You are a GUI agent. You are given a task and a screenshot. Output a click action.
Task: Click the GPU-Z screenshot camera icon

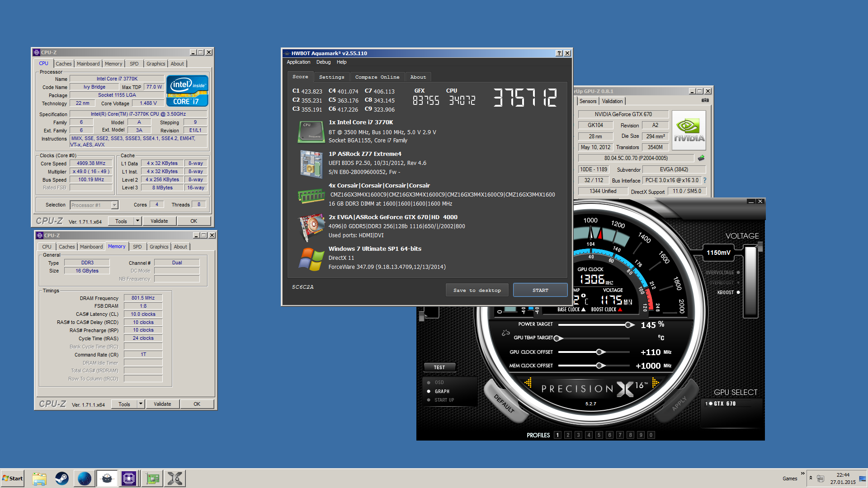(x=705, y=100)
